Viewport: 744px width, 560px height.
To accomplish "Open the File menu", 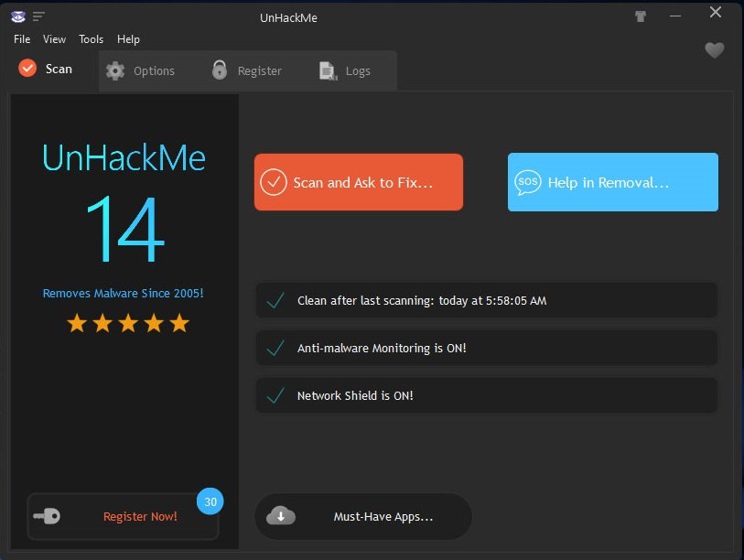I will (22, 39).
